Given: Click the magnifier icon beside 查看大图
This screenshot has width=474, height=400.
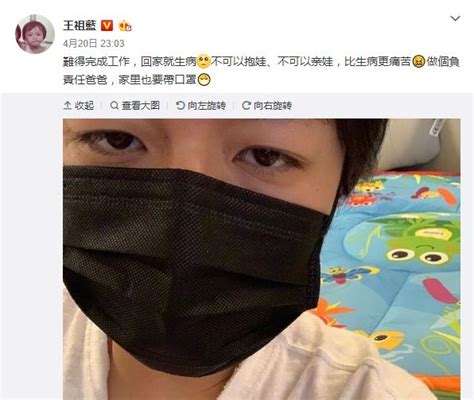Looking at the screenshot, I should click(x=114, y=106).
